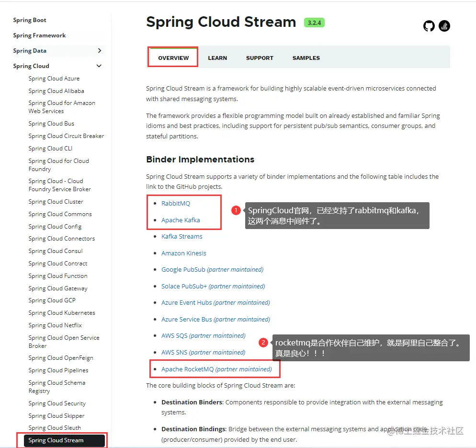Open Spring Cloud Netflix
This screenshot has height=448, width=476.
[x=55, y=325]
